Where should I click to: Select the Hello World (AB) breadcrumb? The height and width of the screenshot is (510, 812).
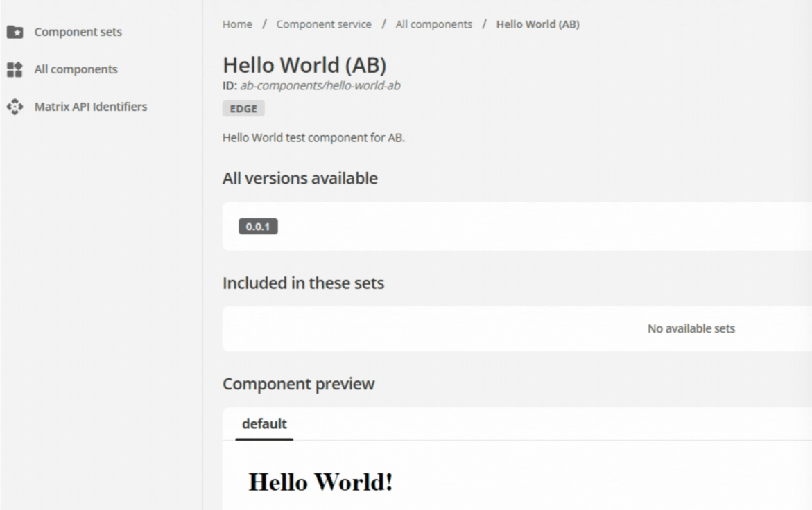pyautogui.click(x=539, y=24)
